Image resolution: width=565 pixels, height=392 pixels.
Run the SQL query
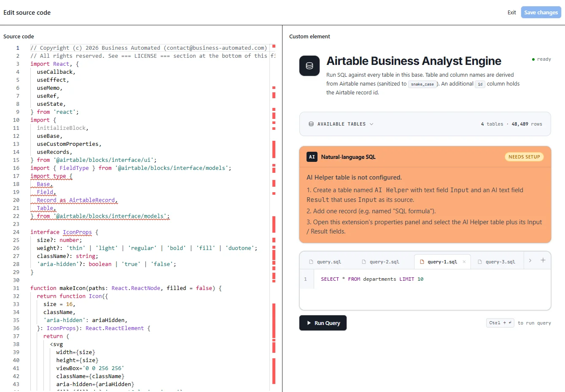coord(323,323)
